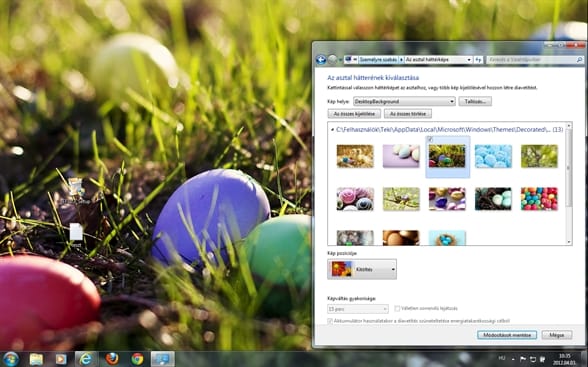Click the network icon in system tray

pyautogui.click(x=532, y=360)
